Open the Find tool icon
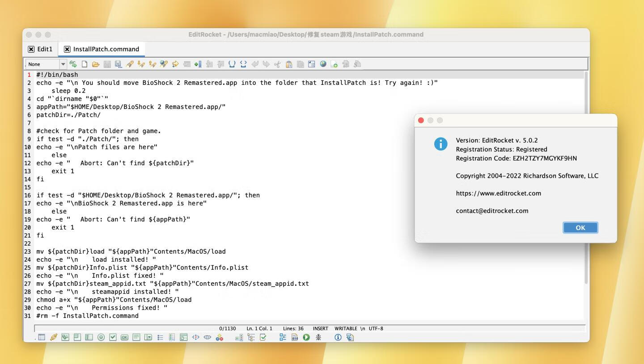The height and width of the screenshot is (364, 644). click(x=130, y=64)
